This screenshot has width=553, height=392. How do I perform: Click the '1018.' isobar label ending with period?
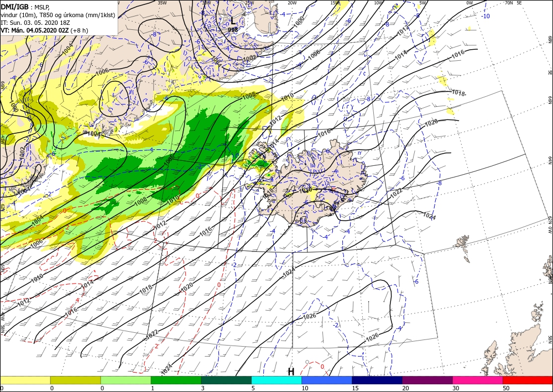coord(459,93)
